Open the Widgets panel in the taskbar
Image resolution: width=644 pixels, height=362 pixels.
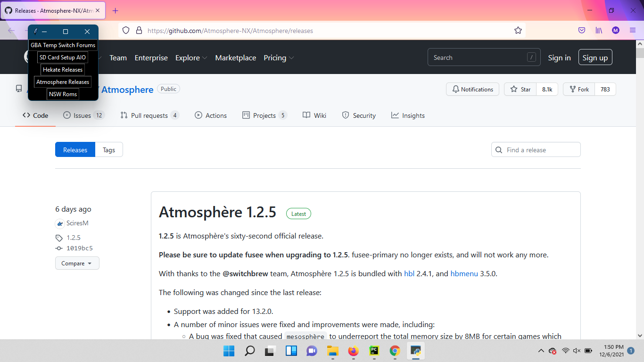[x=291, y=351]
